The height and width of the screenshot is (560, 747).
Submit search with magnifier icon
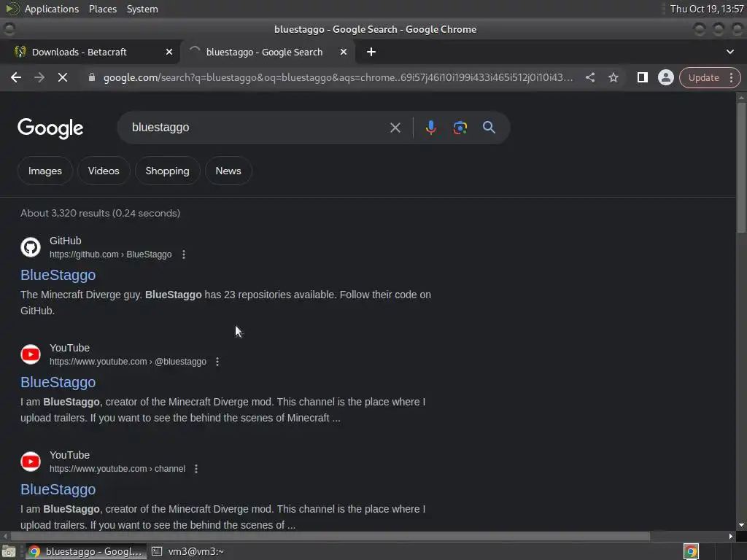click(489, 127)
